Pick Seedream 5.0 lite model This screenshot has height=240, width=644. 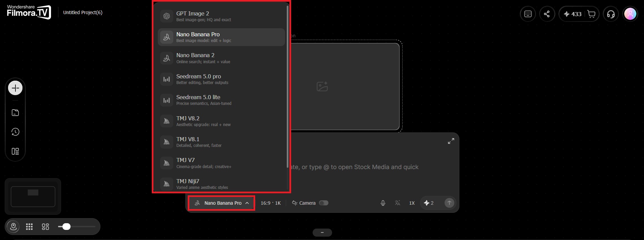click(221, 100)
